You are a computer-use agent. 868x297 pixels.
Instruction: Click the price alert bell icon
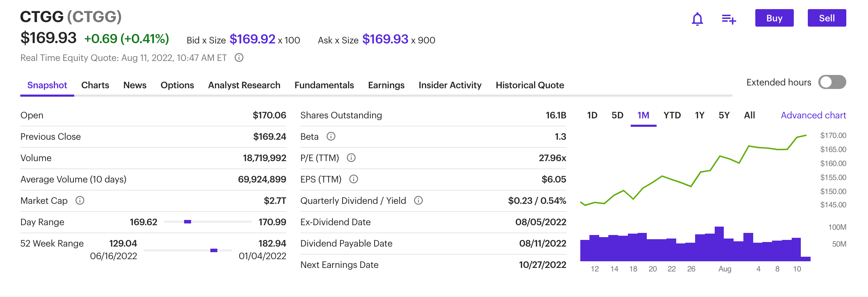[697, 19]
